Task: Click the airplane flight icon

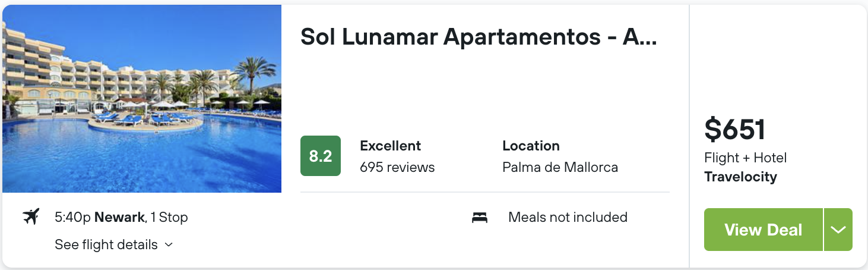Action: [30, 217]
